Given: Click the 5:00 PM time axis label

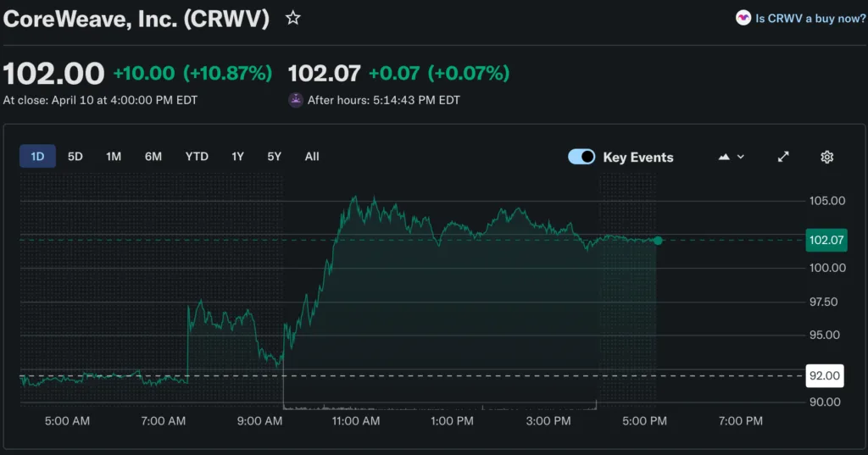Looking at the screenshot, I should [x=644, y=421].
